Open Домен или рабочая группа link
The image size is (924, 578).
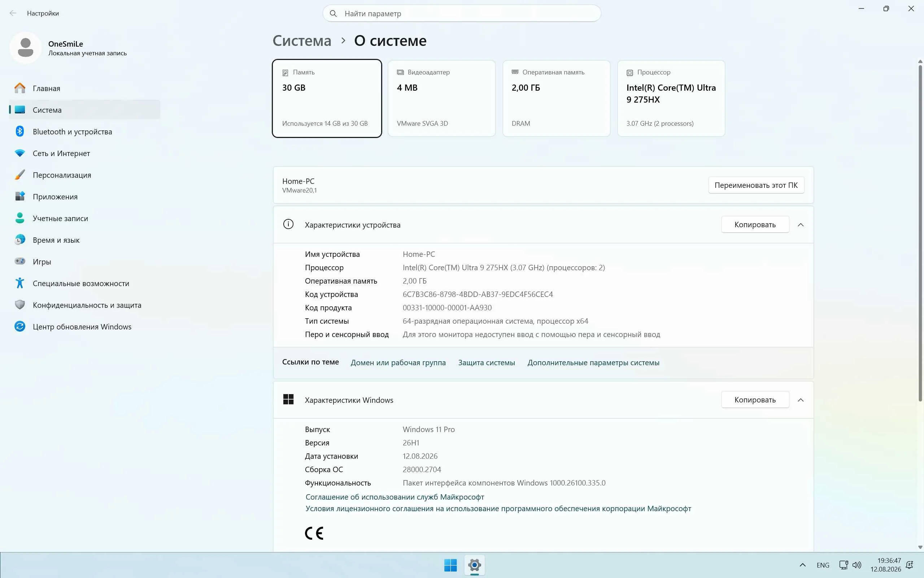pos(398,363)
